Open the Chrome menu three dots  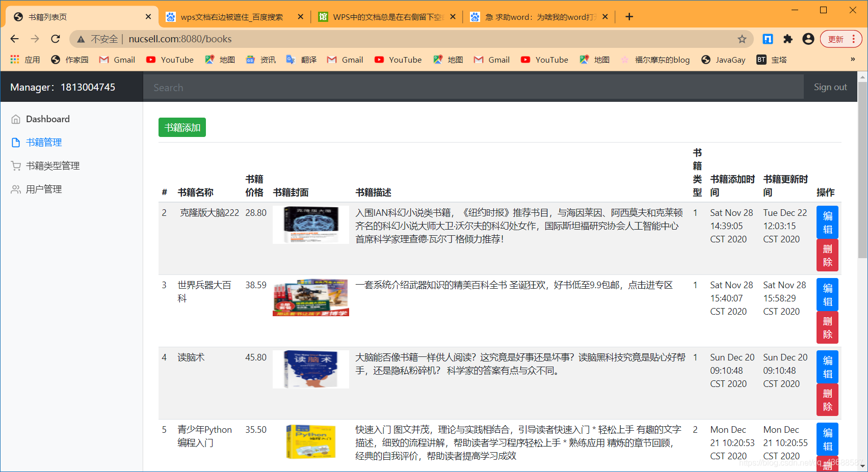(854, 39)
